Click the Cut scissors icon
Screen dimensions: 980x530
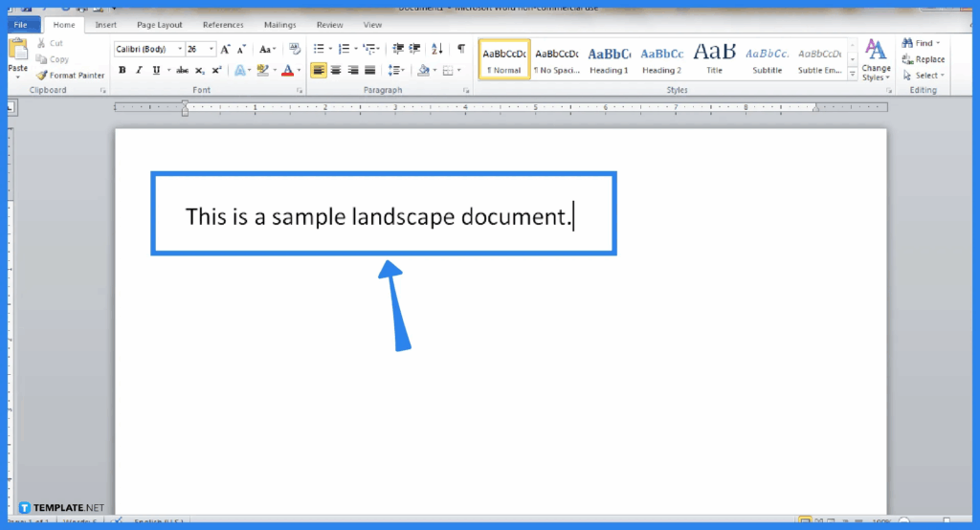click(x=41, y=43)
